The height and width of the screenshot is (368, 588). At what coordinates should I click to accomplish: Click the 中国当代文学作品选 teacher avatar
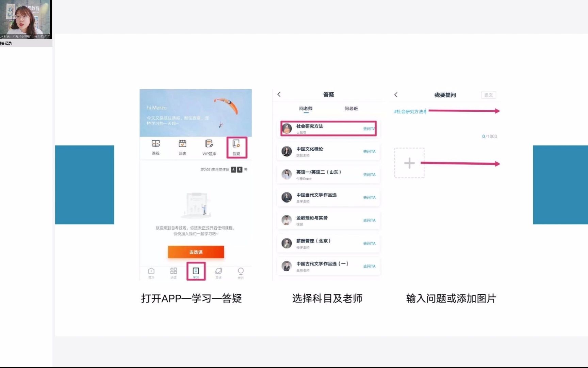pyautogui.click(x=287, y=197)
